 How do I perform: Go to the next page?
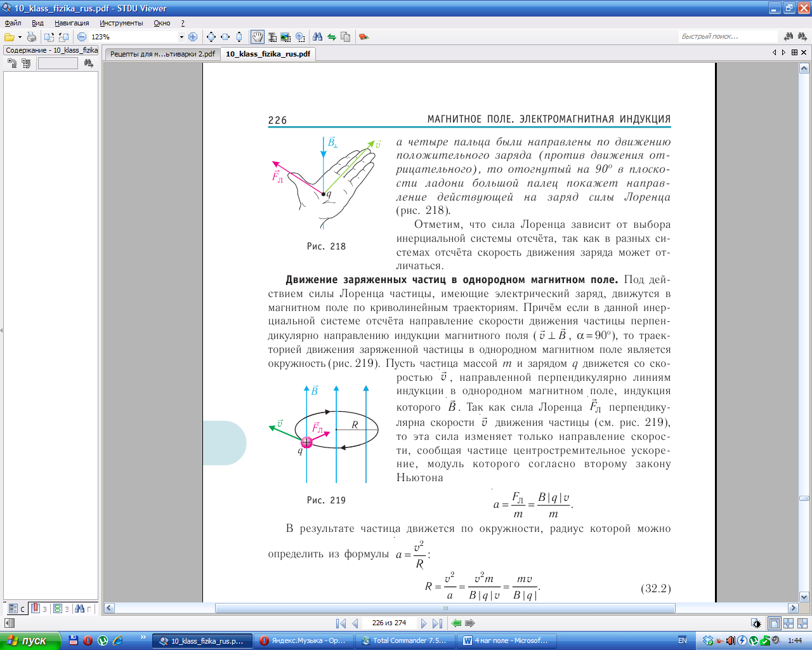tap(424, 623)
